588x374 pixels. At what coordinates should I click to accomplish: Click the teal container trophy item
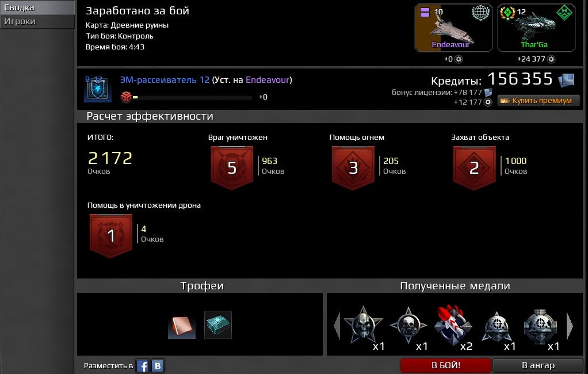coord(218,325)
